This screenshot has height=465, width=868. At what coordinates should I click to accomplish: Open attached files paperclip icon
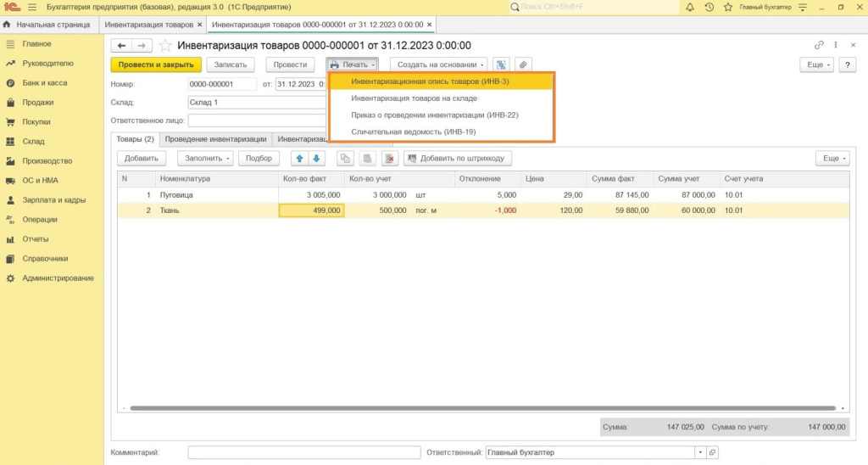pyautogui.click(x=523, y=64)
